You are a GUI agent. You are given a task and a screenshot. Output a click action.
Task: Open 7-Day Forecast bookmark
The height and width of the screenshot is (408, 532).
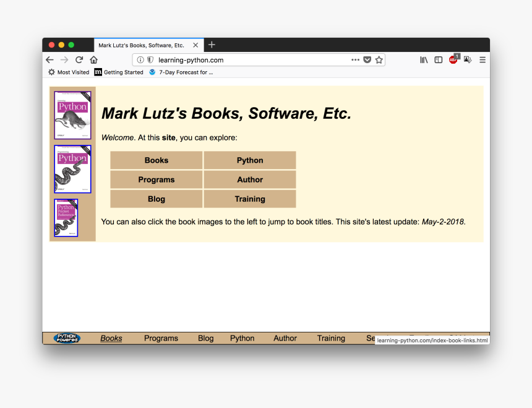click(x=181, y=72)
